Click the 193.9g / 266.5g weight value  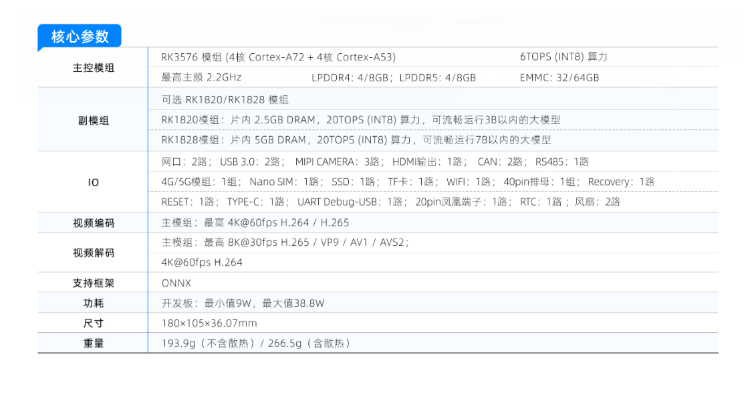256,343
